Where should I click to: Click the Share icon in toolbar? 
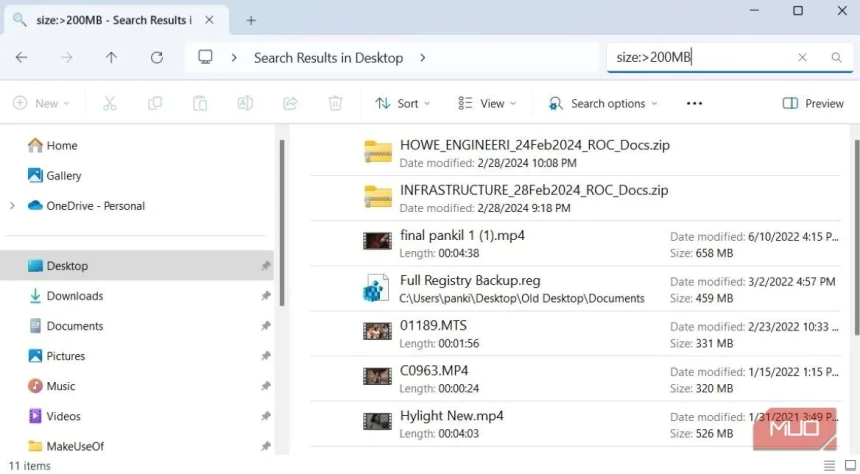pos(291,103)
